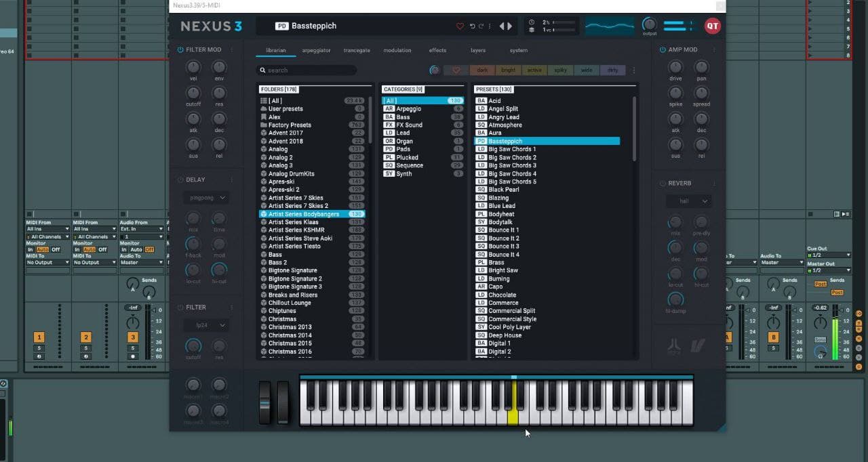Open track 1 MIDI To No Output dropdown
The image size is (868, 462).
pos(47,262)
